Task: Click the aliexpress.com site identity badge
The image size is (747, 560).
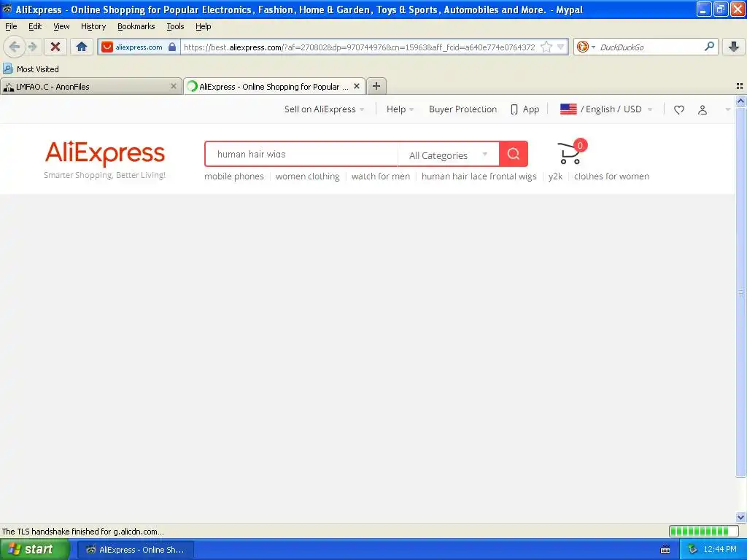Action: [139, 47]
